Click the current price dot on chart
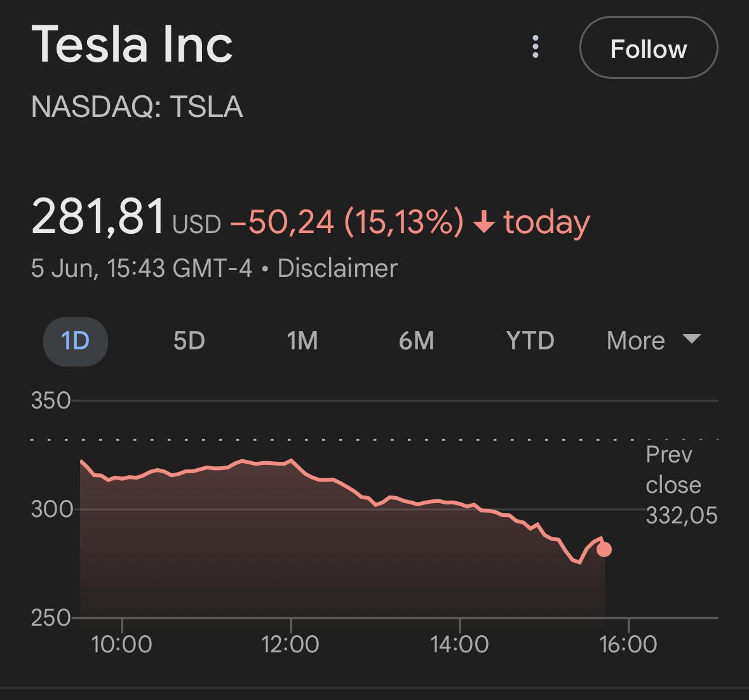 (604, 549)
